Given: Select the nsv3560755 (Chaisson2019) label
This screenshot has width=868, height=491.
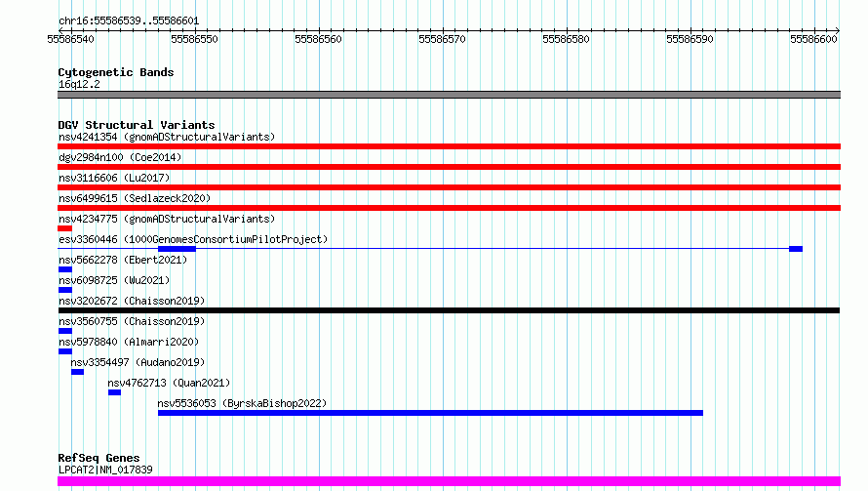Looking at the screenshot, I should tap(132, 321).
